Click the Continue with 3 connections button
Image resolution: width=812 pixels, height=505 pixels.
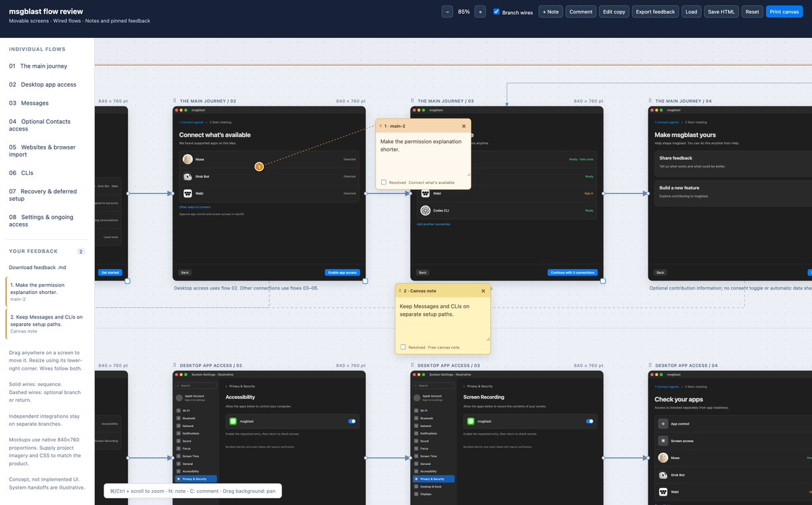coord(572,272)
